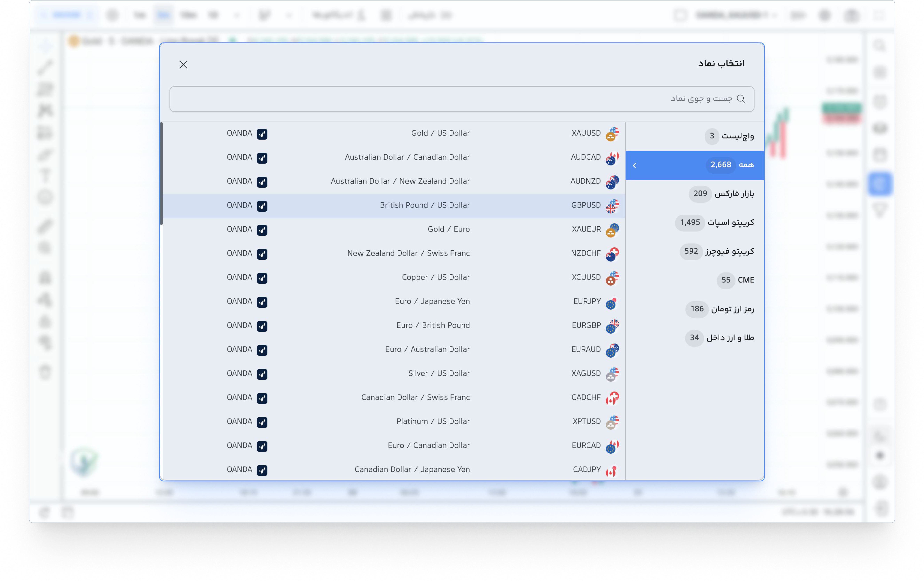The image size is (924, 581).
Task: Click the OANDA logo in the Platinum / US Dollar row
Action: tap(262, 422)
